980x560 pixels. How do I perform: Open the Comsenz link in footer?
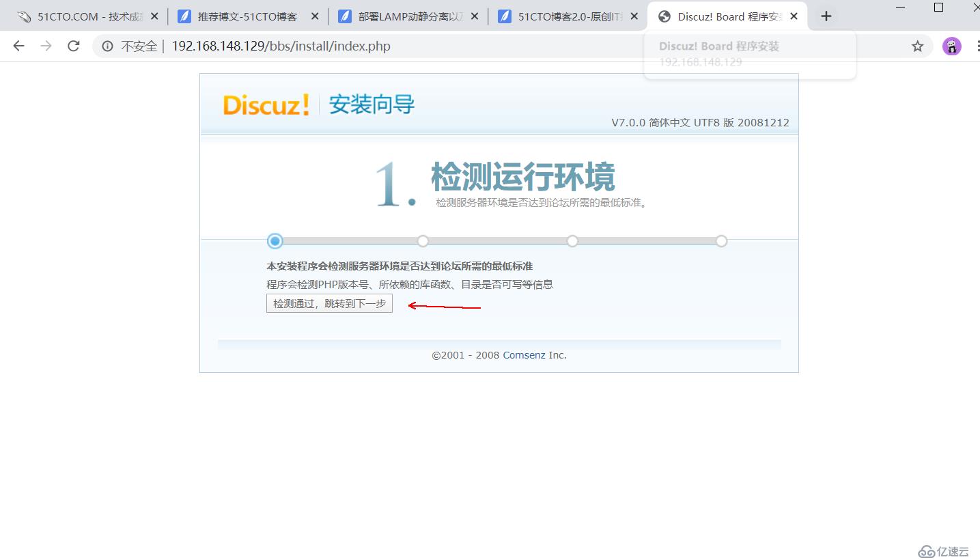tap(524, 355)
